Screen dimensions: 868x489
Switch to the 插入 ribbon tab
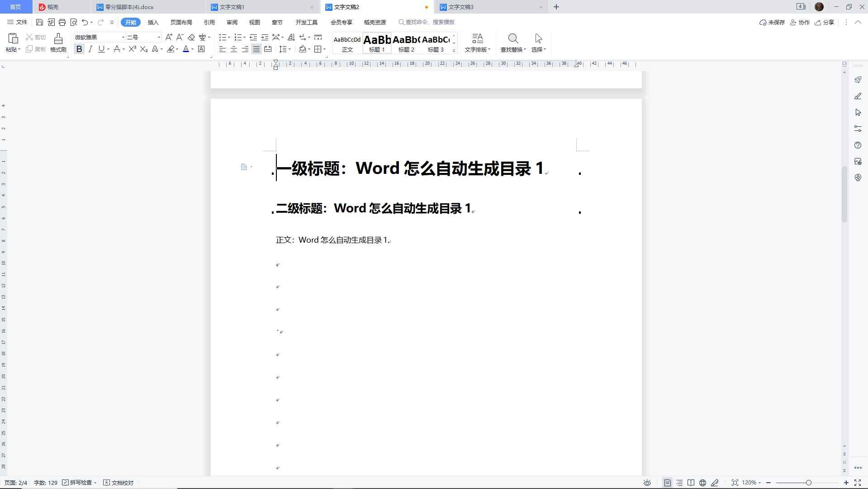click(x=153, y=22)
